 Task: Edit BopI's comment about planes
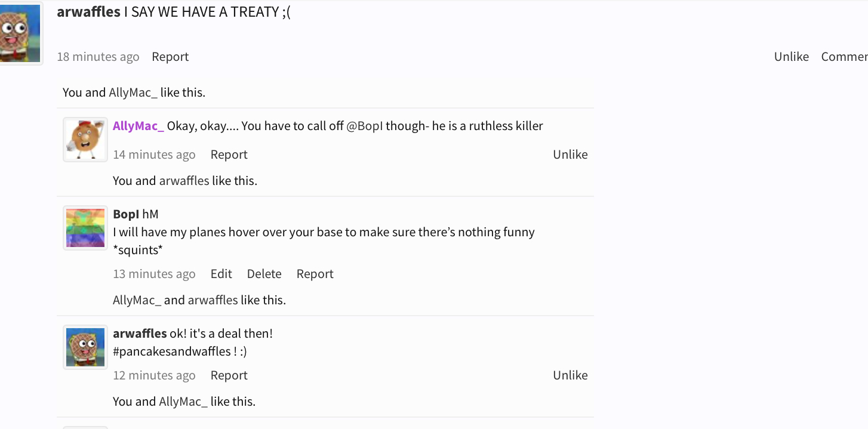click(x=221, y=274)
